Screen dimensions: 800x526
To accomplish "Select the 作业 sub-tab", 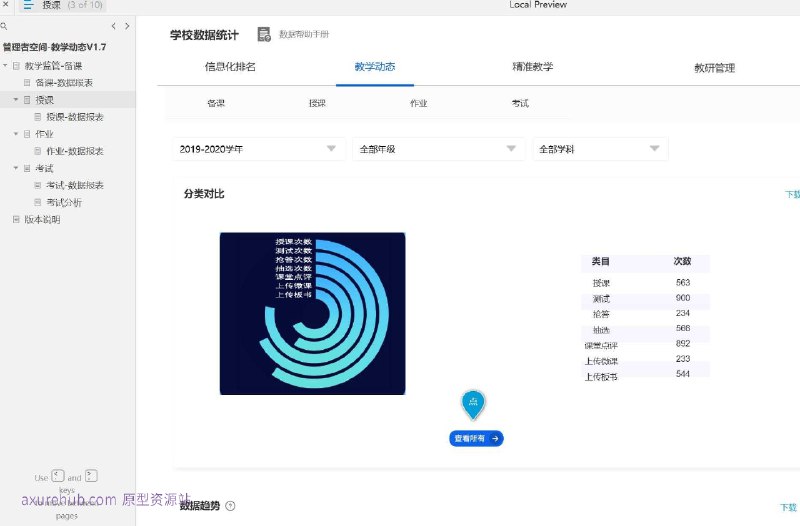I will coord(418,103).
